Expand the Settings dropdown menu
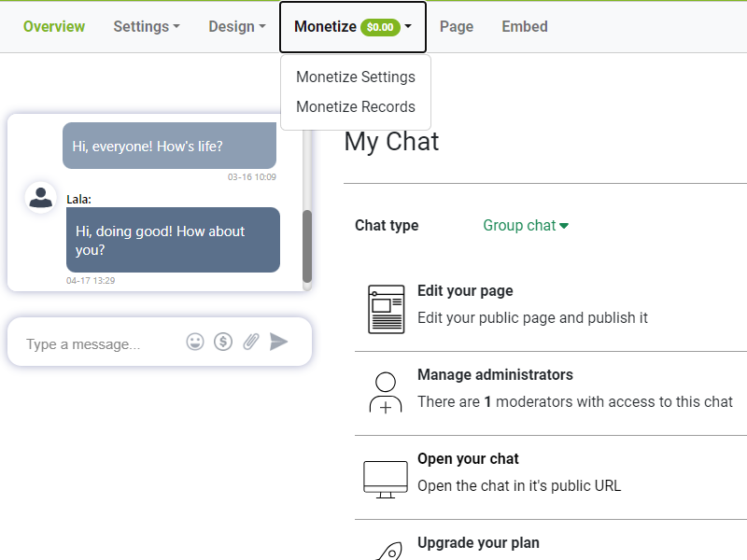Viewport: 747px width, 560px height. coord(147,26)
